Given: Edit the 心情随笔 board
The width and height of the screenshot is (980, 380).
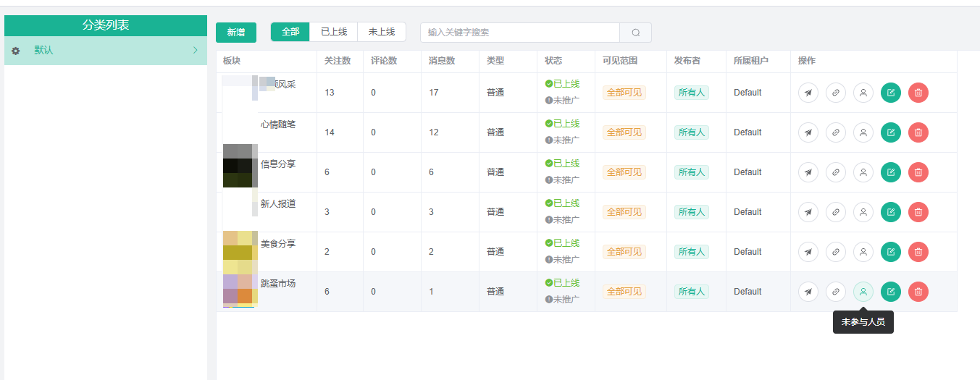Looking at the screenshot, I should click(x=891, y=132).
